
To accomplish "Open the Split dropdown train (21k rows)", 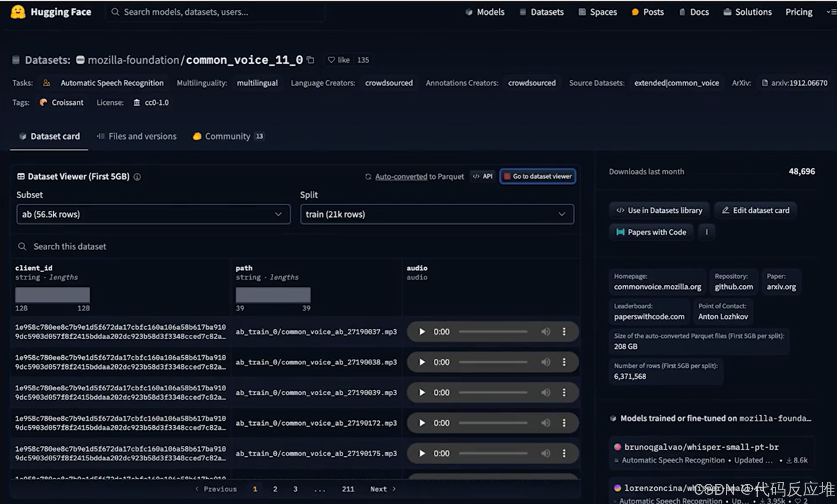I will (x=437, y=214).
